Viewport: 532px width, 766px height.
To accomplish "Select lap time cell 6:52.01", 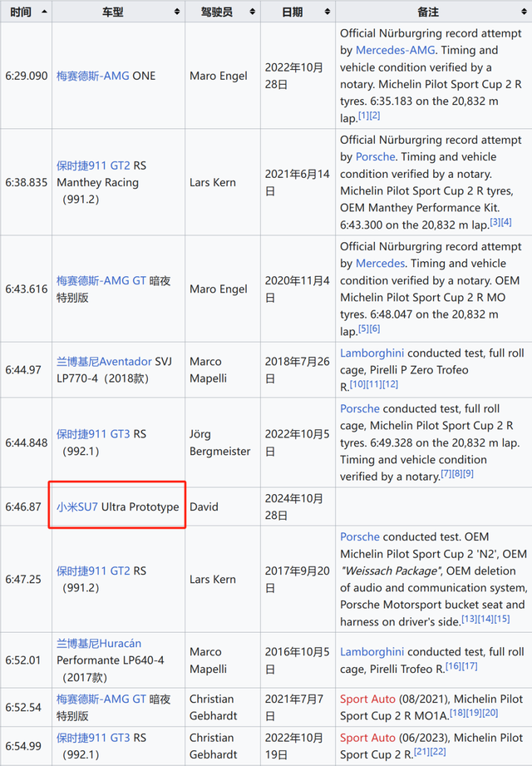I will coord(27,660).
